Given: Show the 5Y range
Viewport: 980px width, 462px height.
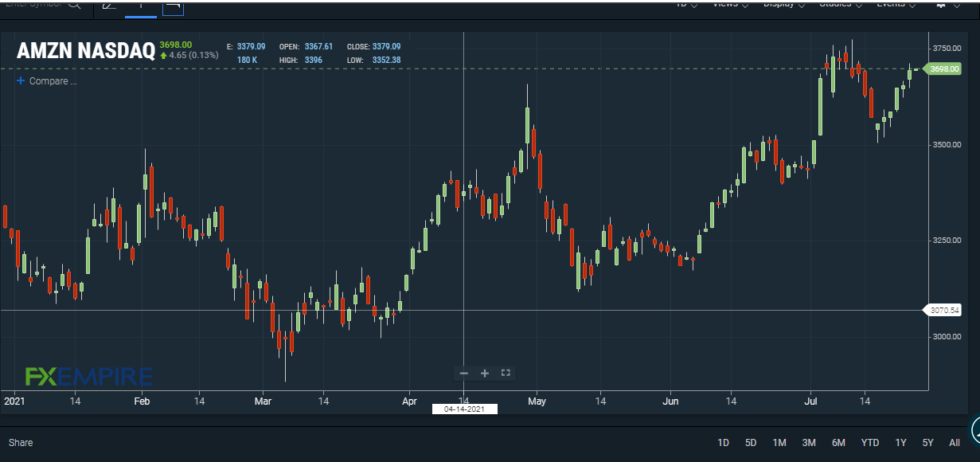Looking at the screenshot, I should [x=927, y=442].
